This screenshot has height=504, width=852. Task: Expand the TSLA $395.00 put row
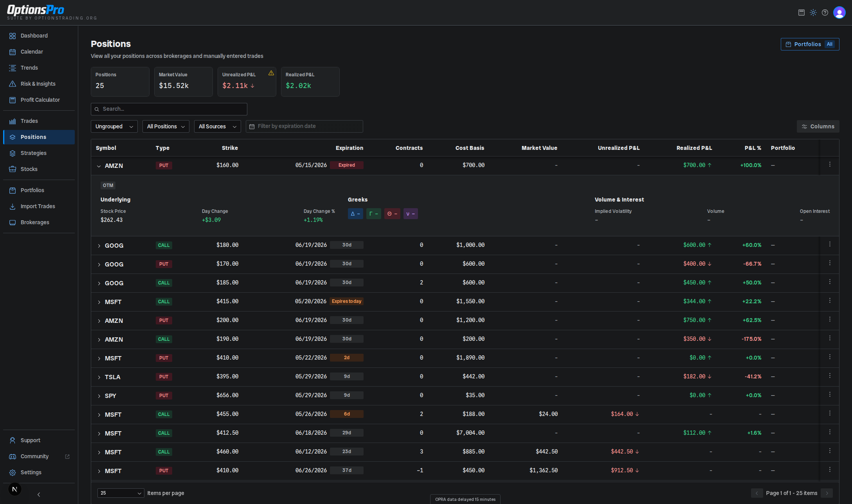99,377
